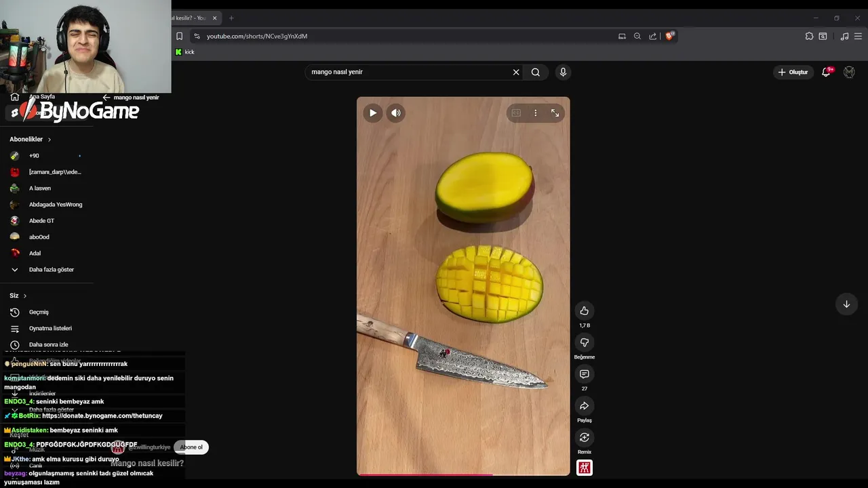Open the donate.bynogame.com link in chat
Screen dimensions: 868x488
(x=102, y=416)
